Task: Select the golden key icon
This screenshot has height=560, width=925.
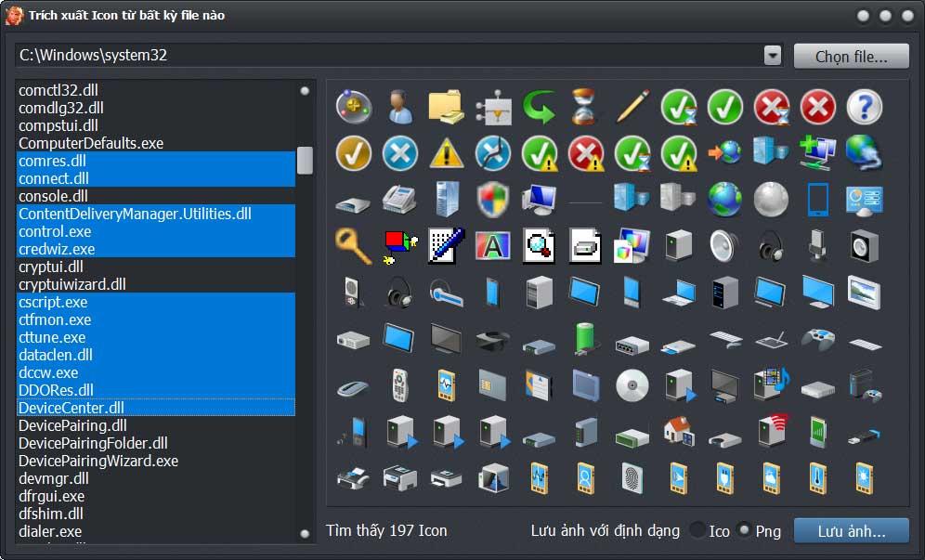Action: point(353,244)
